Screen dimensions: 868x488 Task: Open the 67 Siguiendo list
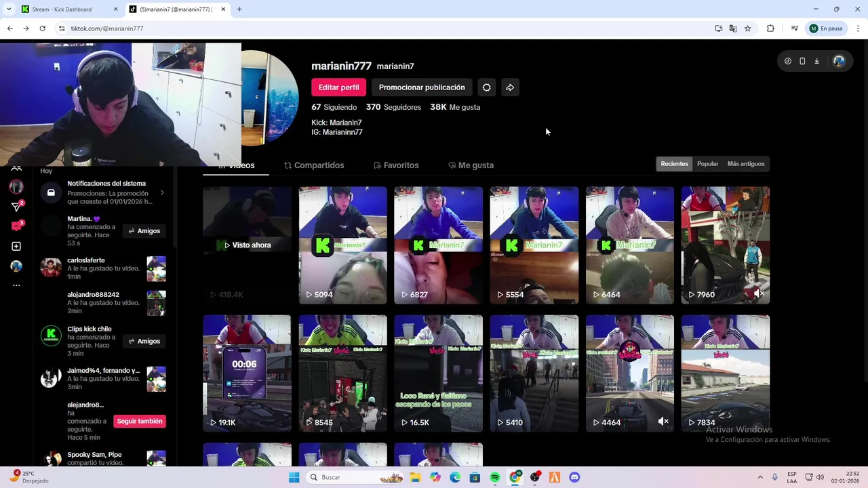coord(334,107)
